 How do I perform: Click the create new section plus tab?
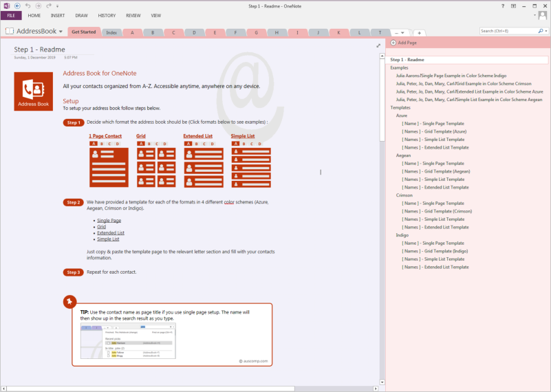[419, 33]
